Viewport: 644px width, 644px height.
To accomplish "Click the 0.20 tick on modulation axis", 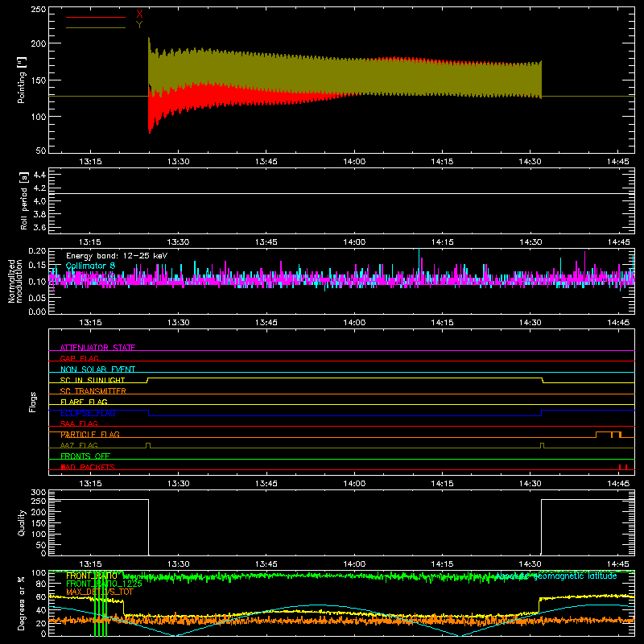I will (37, 251).
